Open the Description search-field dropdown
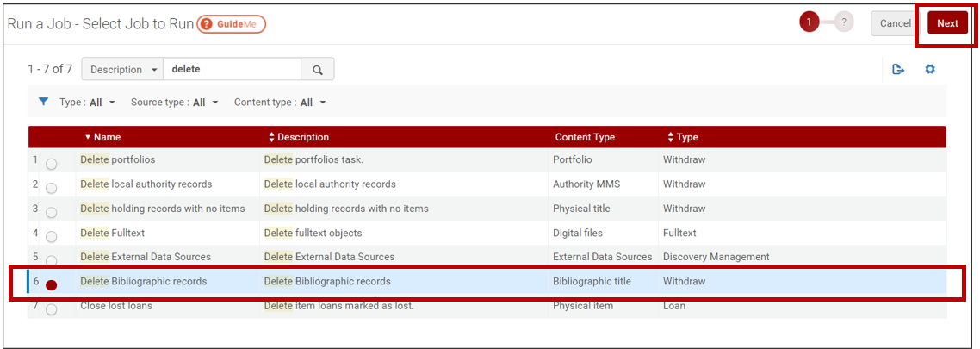This screenshot has height=349, width=980. pyautogui.click(x=122, y=70)
